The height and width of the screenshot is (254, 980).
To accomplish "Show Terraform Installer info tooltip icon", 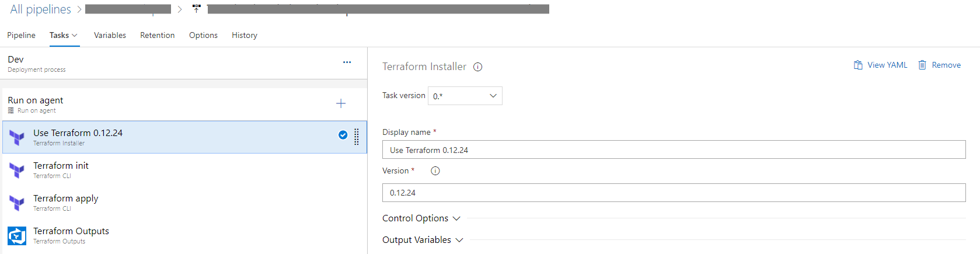I will click(477, 67).
